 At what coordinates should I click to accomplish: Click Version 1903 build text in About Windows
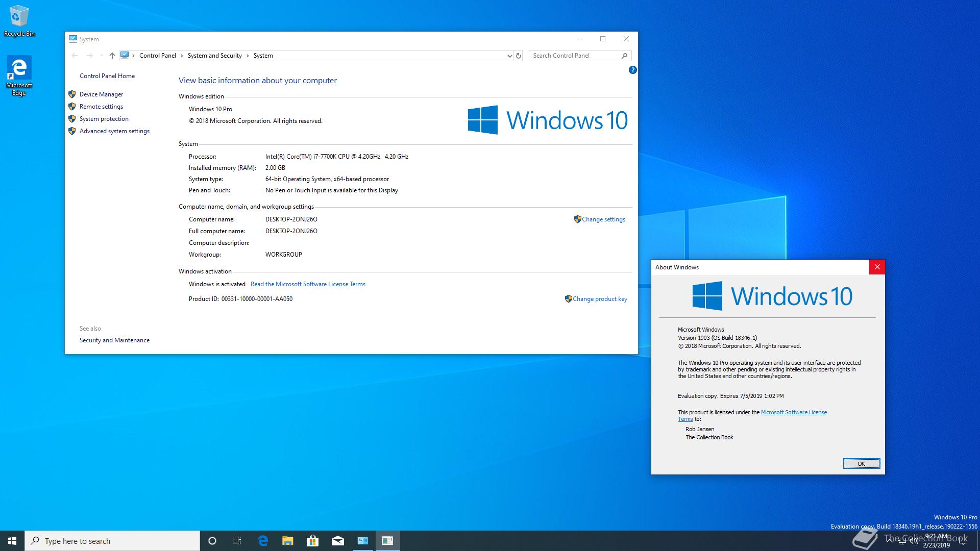click(717, 338)
